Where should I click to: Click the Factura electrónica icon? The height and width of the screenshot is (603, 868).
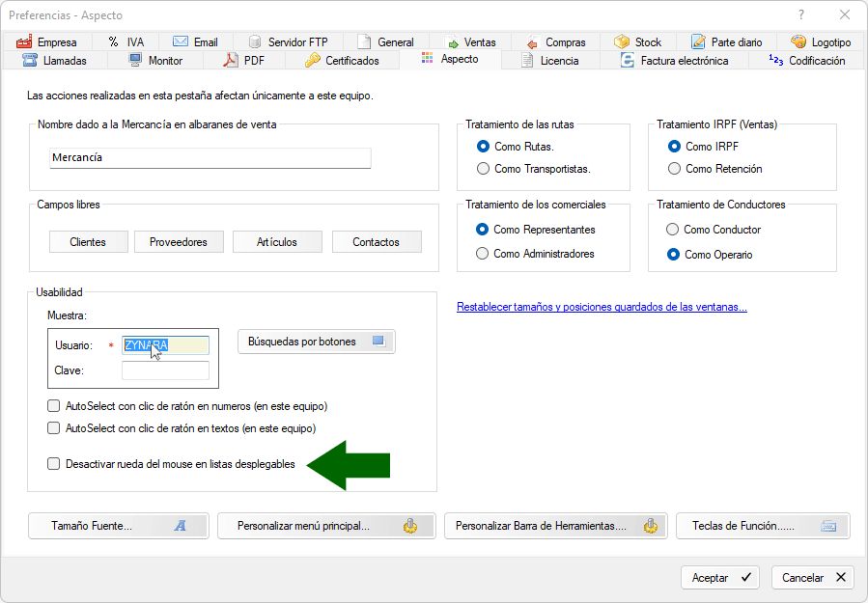coord(628,60)
